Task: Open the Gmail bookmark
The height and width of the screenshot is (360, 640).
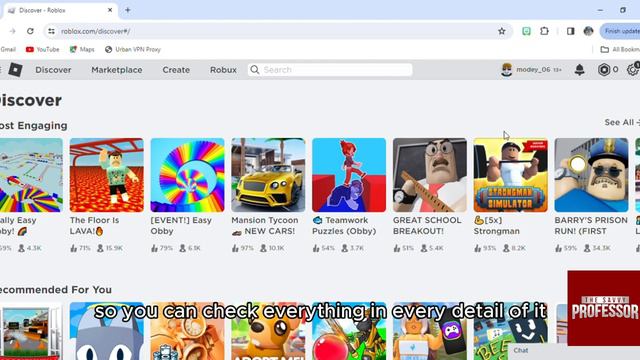Action: click(x=8, y=49)
